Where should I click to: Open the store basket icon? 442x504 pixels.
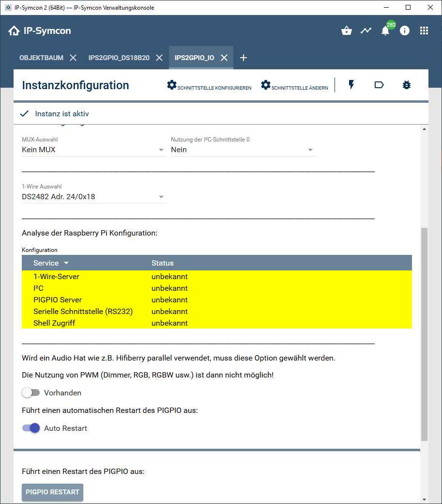pyautogui.click(x=346, y=31)
